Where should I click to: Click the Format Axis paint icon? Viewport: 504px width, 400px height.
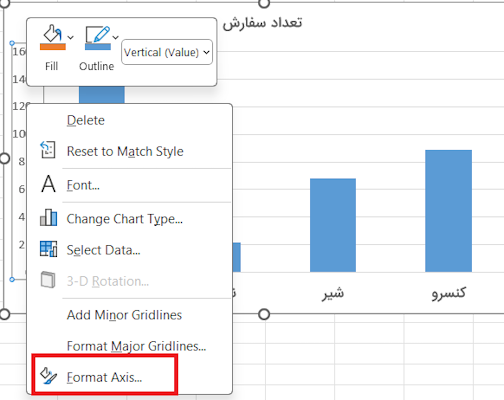click(49, 376)
